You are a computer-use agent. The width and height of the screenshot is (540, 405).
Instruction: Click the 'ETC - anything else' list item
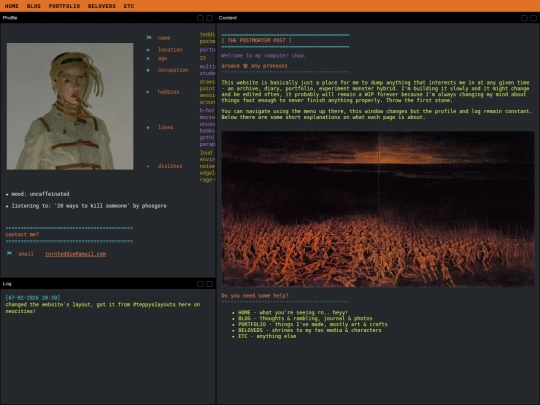(x=267, y=336)
